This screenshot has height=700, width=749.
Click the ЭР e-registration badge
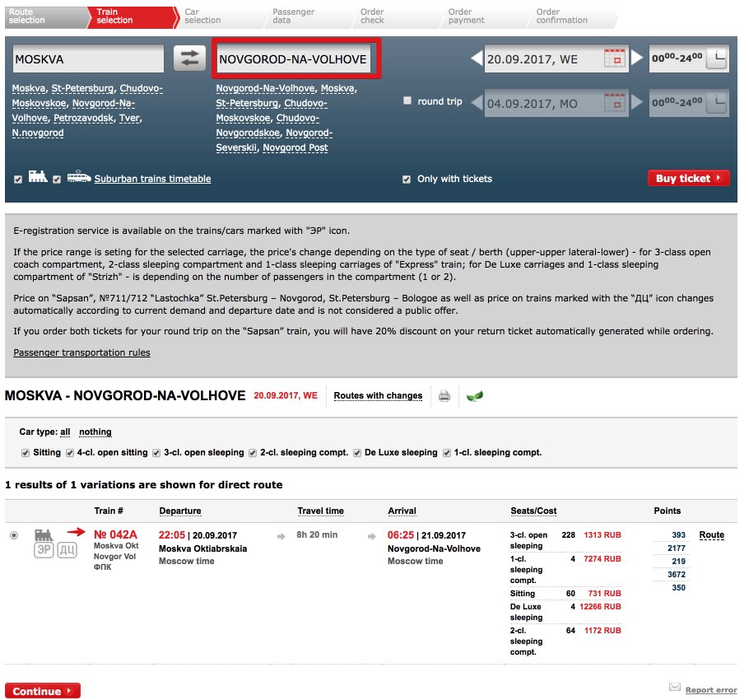[x=44, y=550]
